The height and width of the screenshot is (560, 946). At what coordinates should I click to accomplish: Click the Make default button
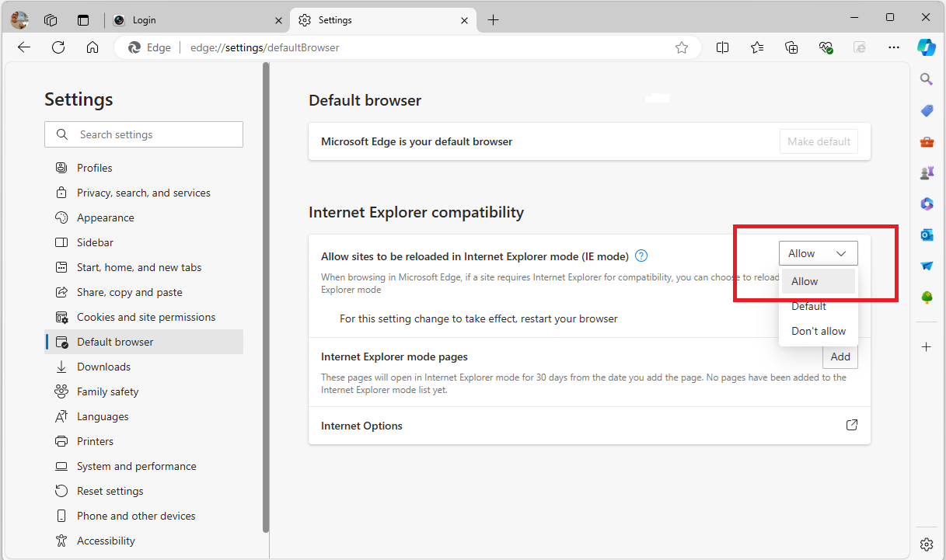coord(819,141)
